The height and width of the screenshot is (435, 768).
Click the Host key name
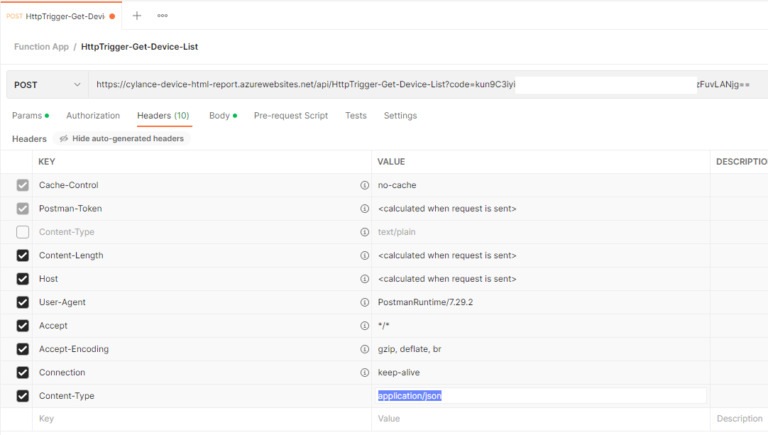pos(48,279)
